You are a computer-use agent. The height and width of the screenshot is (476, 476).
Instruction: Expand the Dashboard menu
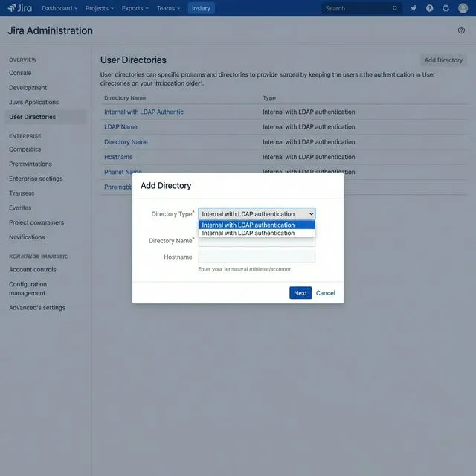[59, 8]
